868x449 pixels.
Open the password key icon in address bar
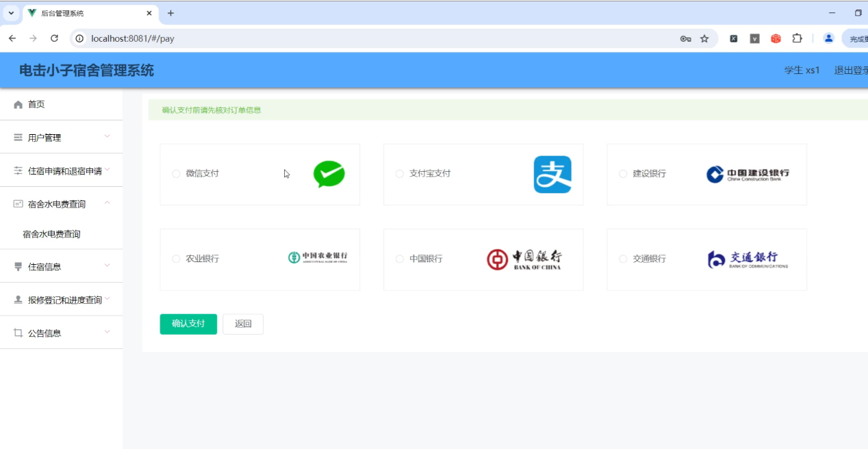(x=685, y=38)
